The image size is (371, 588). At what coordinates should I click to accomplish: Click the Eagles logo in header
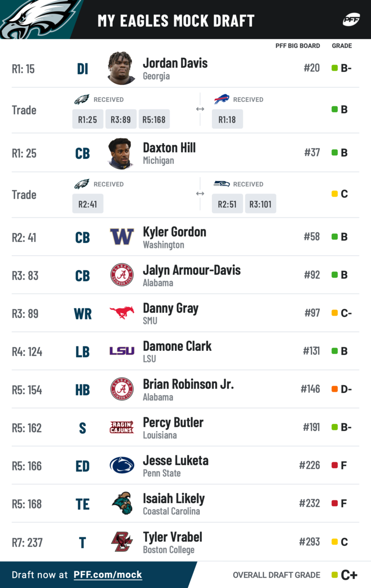tap(37, 20)
